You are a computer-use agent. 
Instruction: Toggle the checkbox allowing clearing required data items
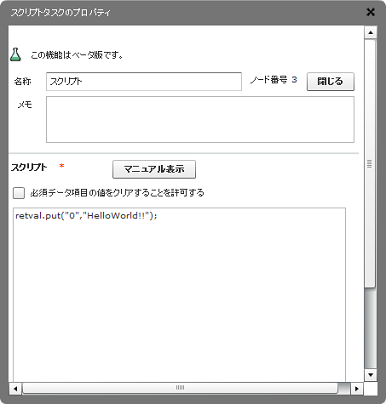tap(19, 193)
